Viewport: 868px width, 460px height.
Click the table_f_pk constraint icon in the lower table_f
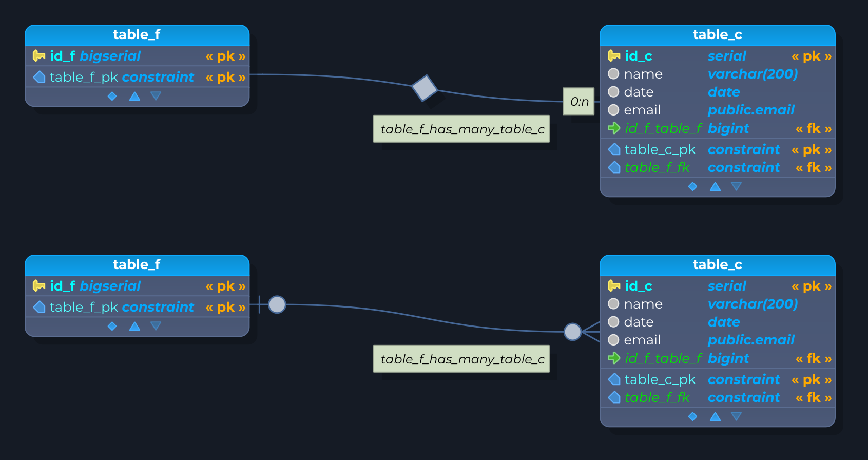(x=39, y=307)
